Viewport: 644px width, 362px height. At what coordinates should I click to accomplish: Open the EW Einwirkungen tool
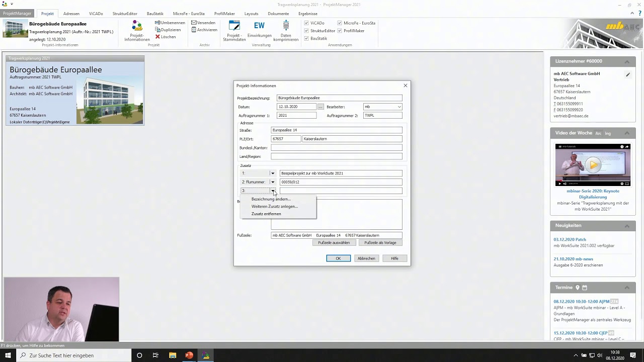click(259, 29)
